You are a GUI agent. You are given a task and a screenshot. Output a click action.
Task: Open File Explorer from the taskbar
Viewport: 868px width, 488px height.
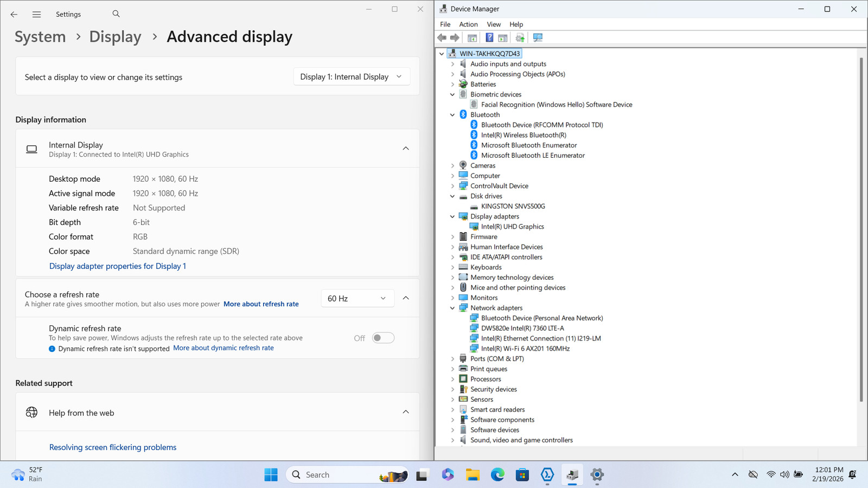[473, 474]
